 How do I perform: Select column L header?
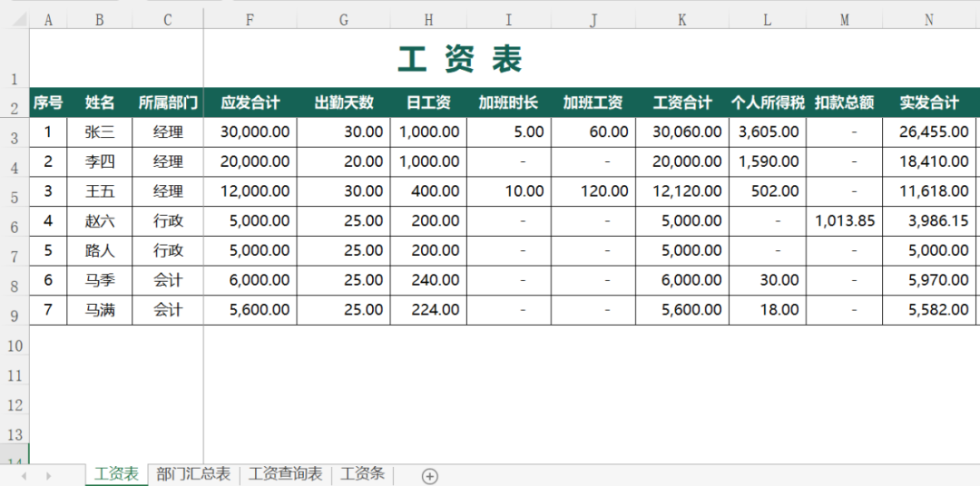(x=768, y=20)
